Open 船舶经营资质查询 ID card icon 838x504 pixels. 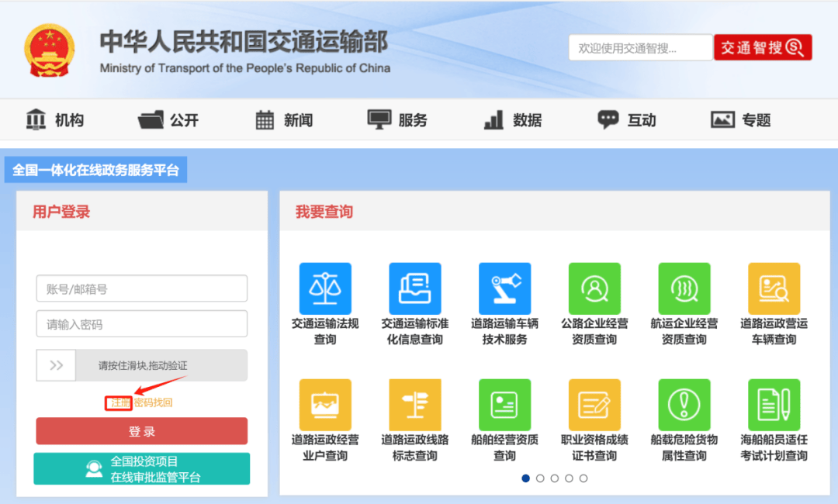(x=504, y=405)
